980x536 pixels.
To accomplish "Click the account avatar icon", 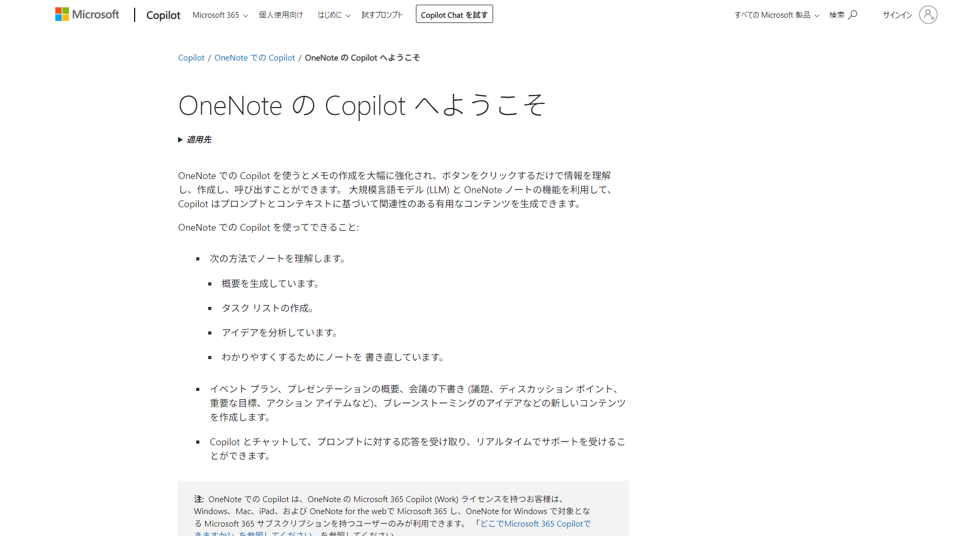I will coord(928,15).
